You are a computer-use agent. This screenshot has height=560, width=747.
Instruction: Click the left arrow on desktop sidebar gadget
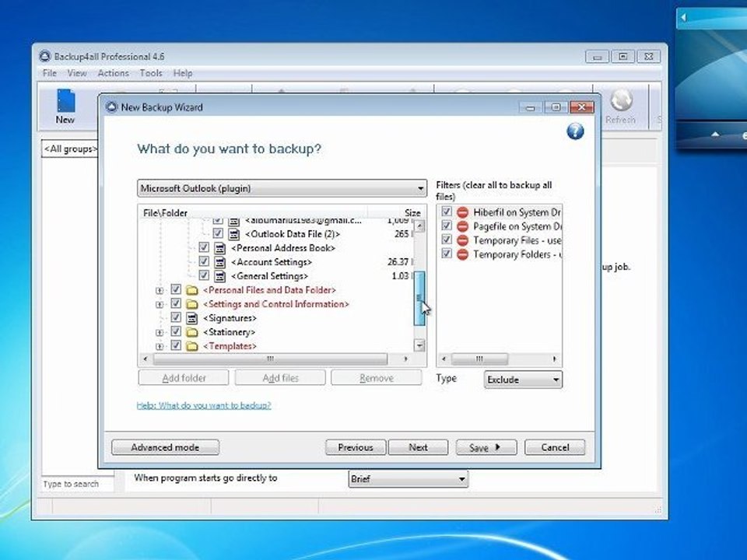[683, 18]
